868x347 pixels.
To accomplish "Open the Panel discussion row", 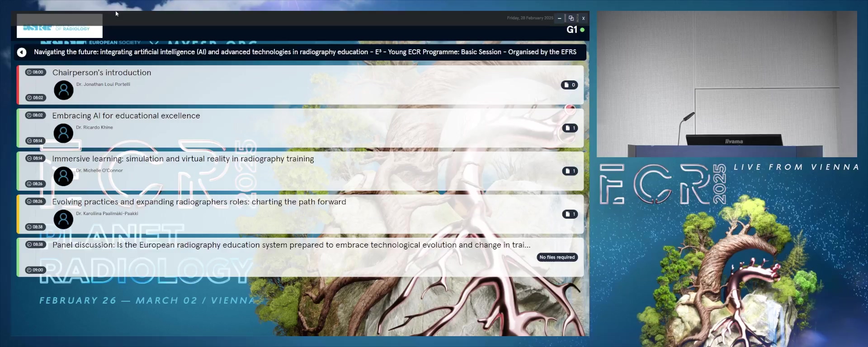I will (300, 257).
